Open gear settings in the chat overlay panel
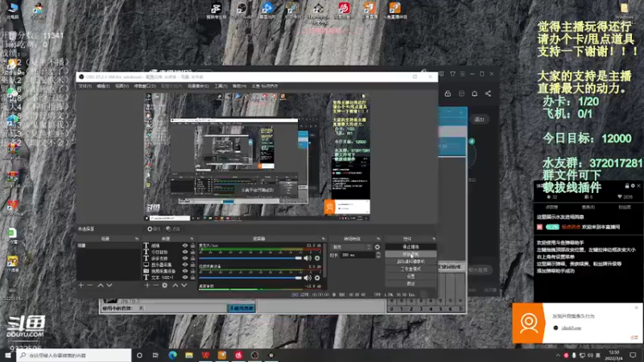This screenshot has width=644, height=362. pyautogui.click(x=633, y=186)
